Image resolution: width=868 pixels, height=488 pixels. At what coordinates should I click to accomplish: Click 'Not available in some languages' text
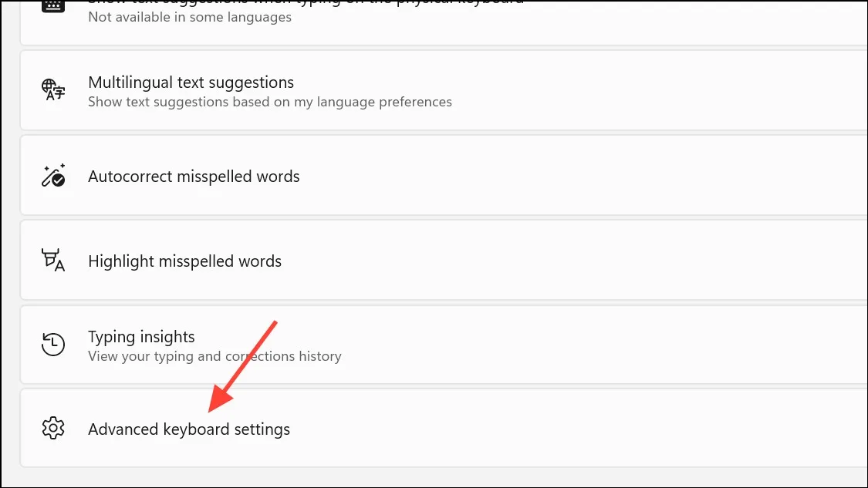[190, 17]
